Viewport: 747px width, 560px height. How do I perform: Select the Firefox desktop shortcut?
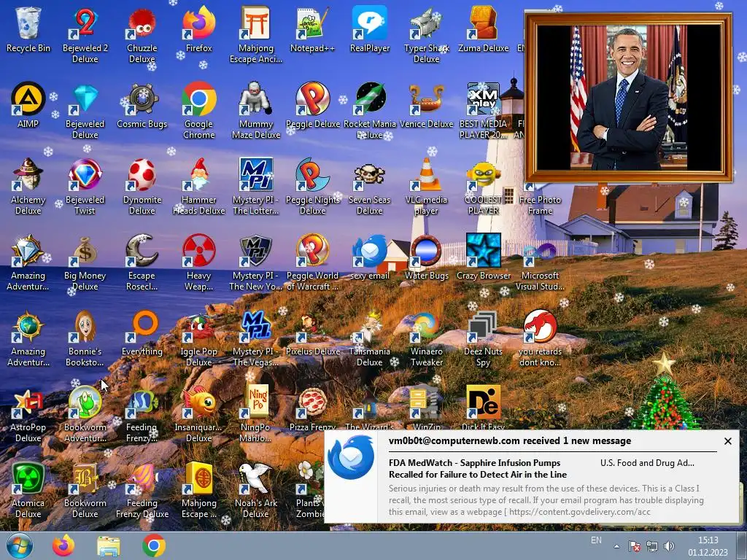(198, 29)
